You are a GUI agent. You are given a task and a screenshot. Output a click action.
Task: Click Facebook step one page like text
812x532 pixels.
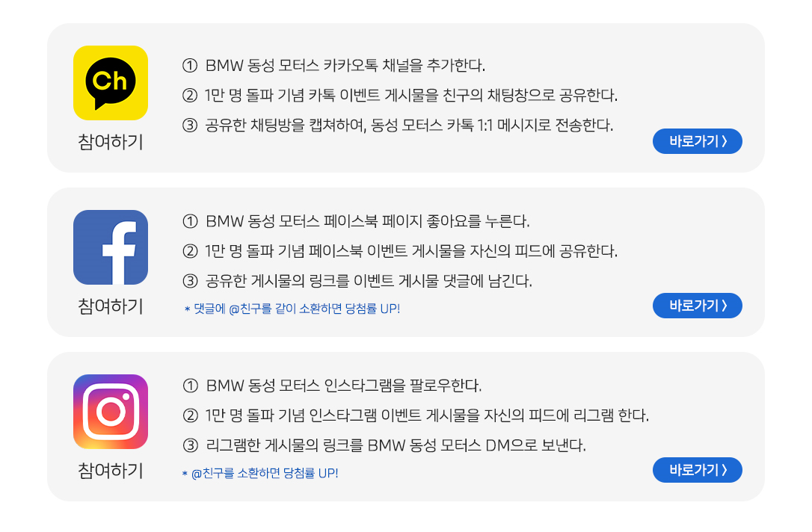[356, 221]
